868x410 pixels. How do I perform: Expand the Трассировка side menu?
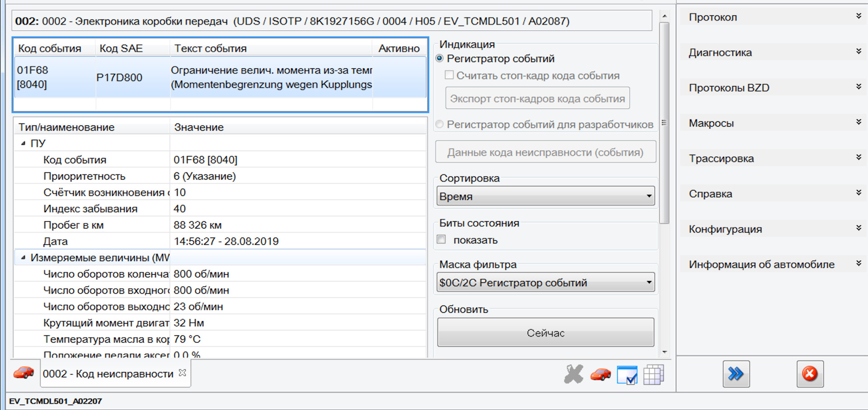[774, 158]
